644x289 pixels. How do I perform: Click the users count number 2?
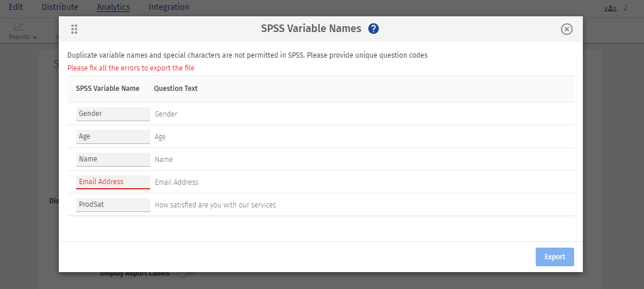(625, 8)
